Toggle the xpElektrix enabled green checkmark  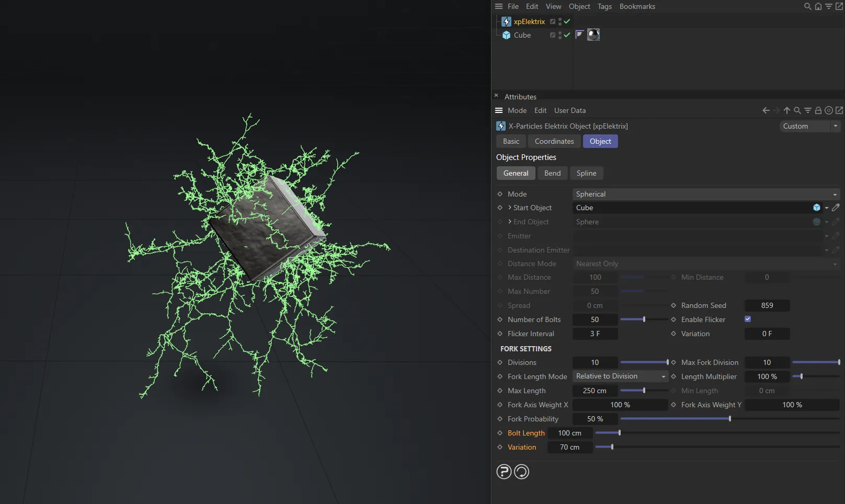tap(567, 21)
